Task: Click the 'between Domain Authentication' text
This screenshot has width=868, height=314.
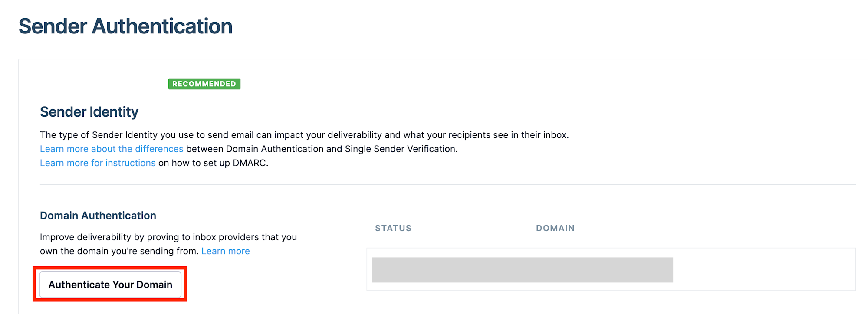Action: pos(254,149)
